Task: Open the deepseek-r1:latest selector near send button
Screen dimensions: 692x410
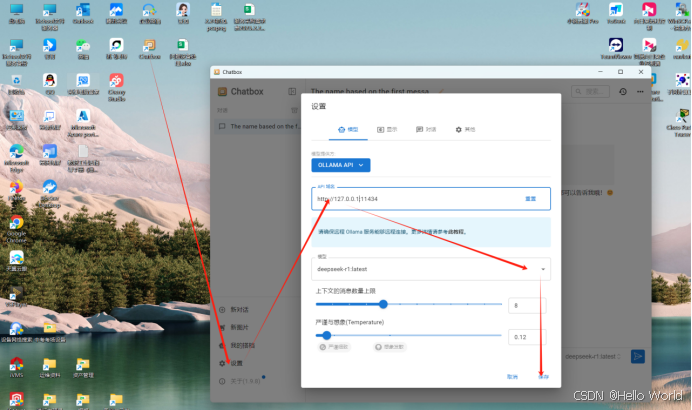Action: 593,357
